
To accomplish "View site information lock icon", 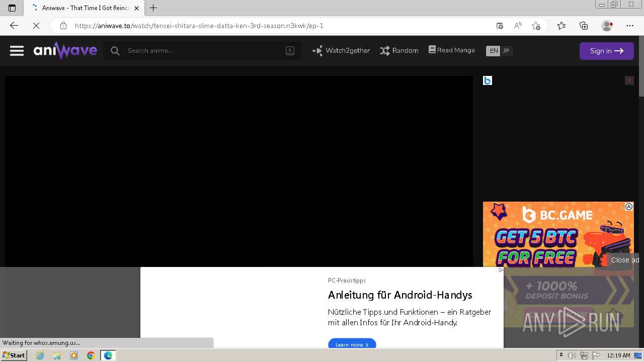I will [x=63, y=26].
